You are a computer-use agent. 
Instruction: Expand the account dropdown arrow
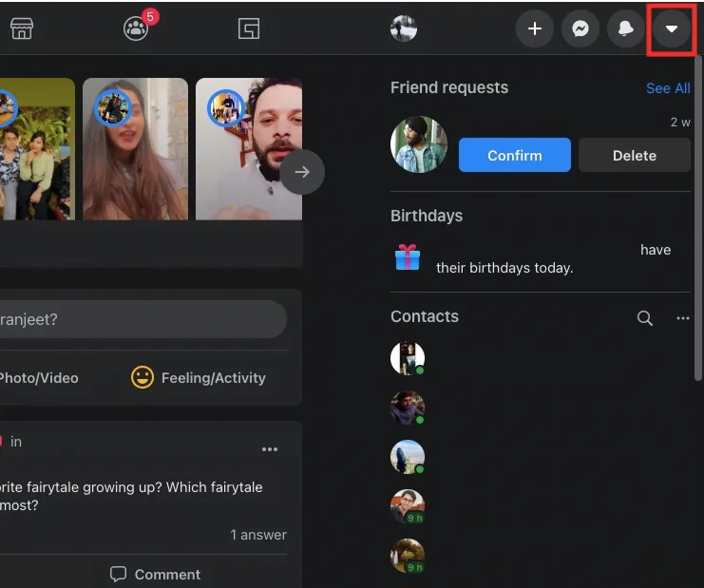672,28
